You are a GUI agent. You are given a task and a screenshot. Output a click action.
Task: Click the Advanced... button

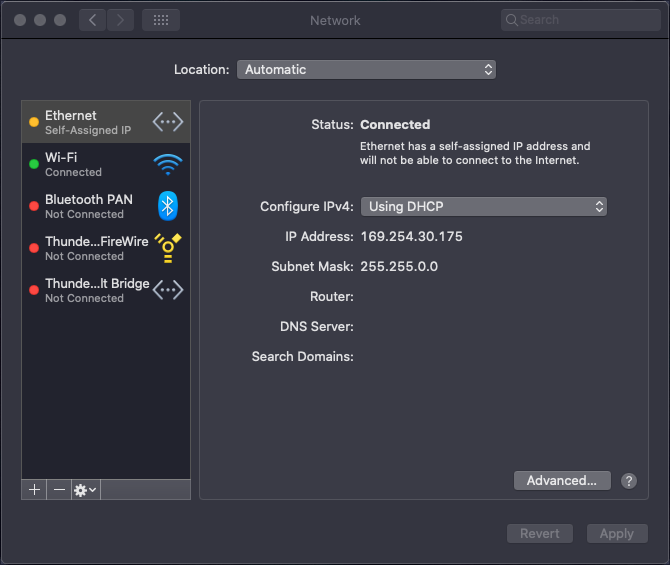pos(562,481)
